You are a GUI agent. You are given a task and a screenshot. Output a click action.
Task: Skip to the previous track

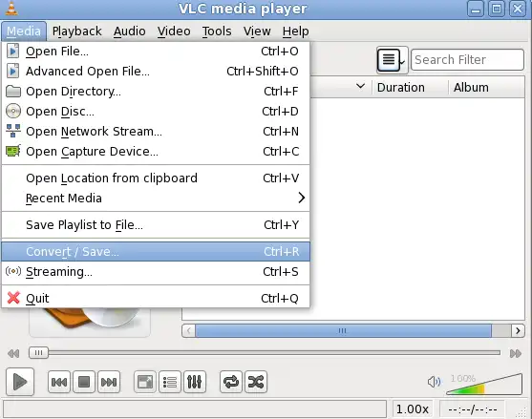(59, 382)
